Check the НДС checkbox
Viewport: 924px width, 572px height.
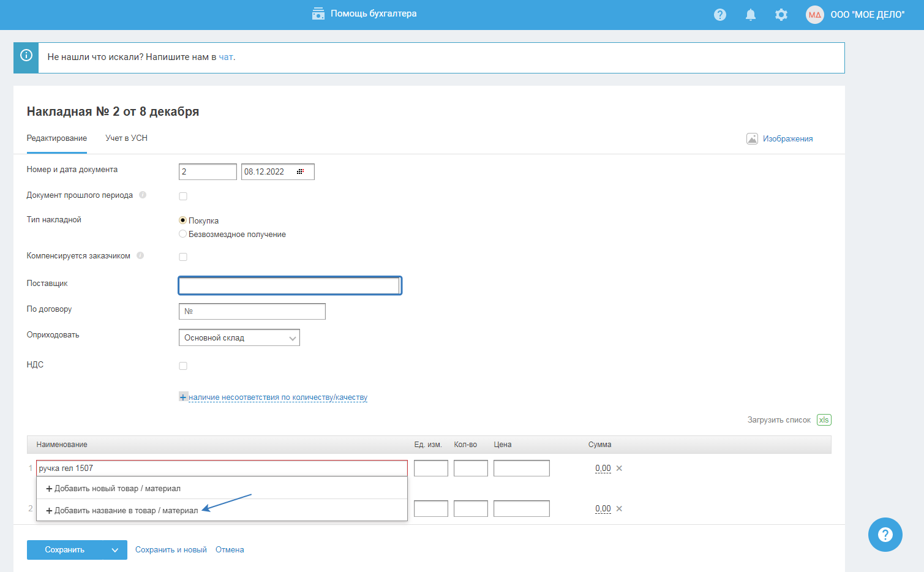pyautogui.click(x=183, y=366)
